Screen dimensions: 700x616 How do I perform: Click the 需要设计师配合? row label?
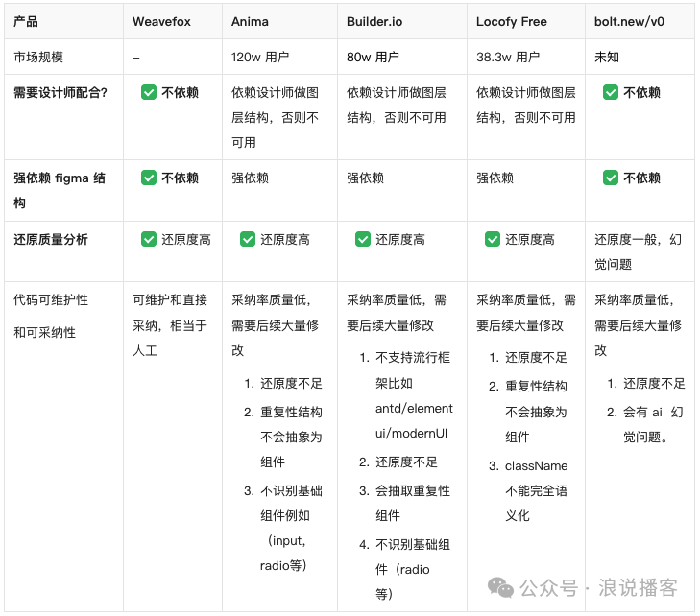tap(60, 92)
